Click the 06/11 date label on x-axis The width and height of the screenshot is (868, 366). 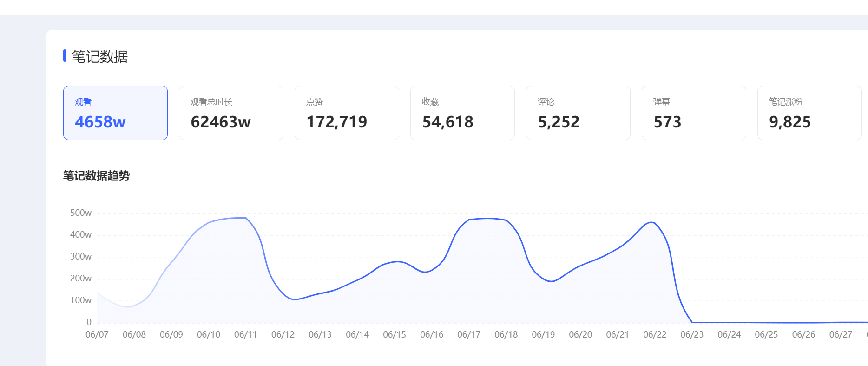coord(246,335)
